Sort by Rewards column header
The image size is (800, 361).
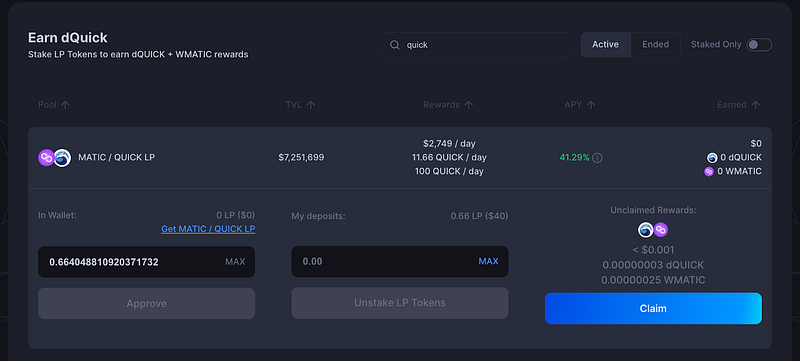tap(448, 105)
